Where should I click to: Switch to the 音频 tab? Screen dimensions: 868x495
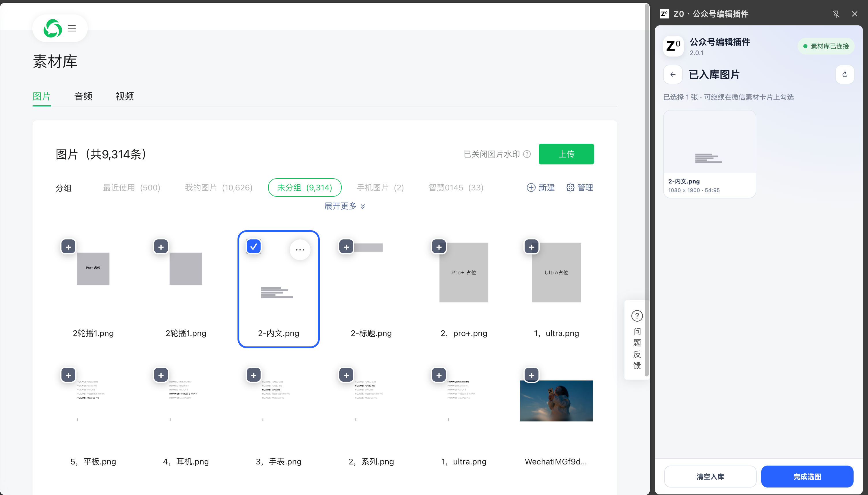pos(83,96)
